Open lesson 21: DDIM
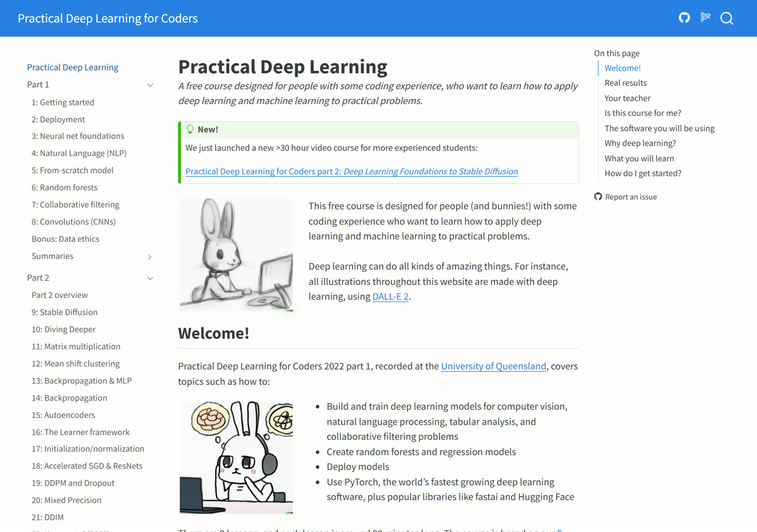Image resolution: width=757 pixels, height=532 pixels. [47, 517]
